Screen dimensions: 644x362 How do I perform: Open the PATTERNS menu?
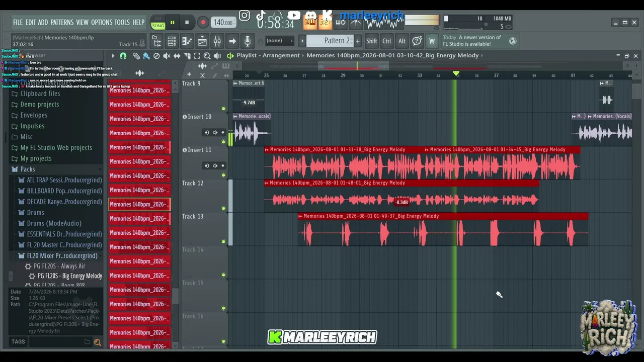point(62,22)
